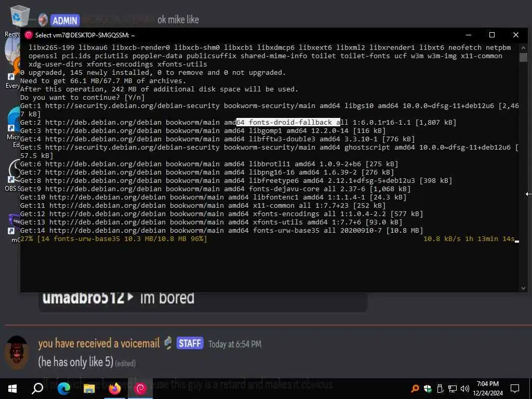Select Debian terminal taskbar button

coord(140,389)
